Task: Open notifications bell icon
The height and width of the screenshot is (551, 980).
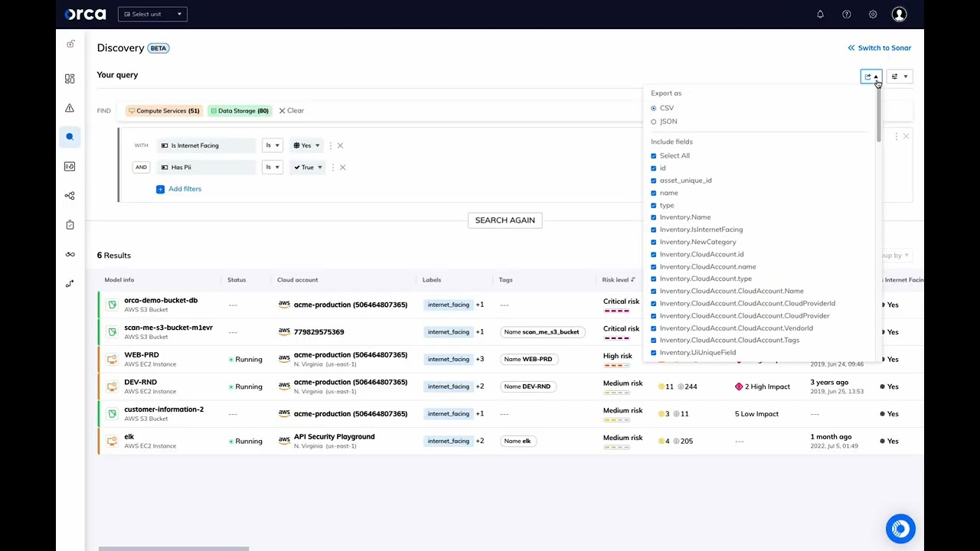Action: [820, 14]
